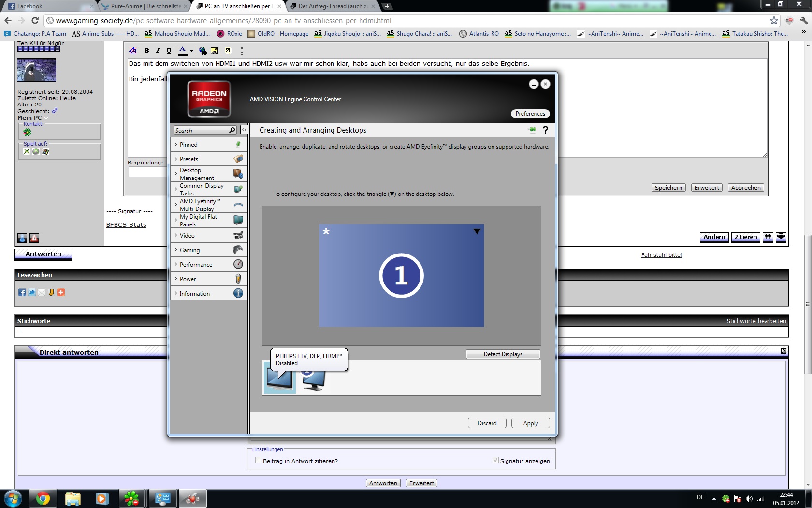Switch to the Facebook browser tab

click(x=48, y=6)
